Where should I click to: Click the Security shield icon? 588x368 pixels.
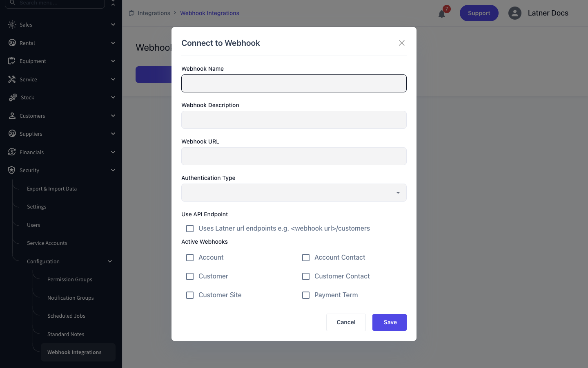pos(12,170)
